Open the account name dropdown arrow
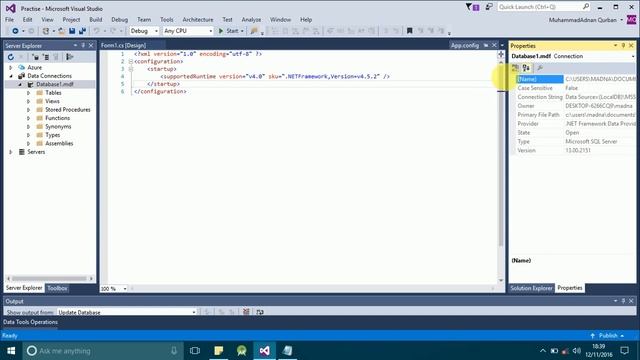The height and width of the screenshot is (360, 640). click(x=622, y=20)
